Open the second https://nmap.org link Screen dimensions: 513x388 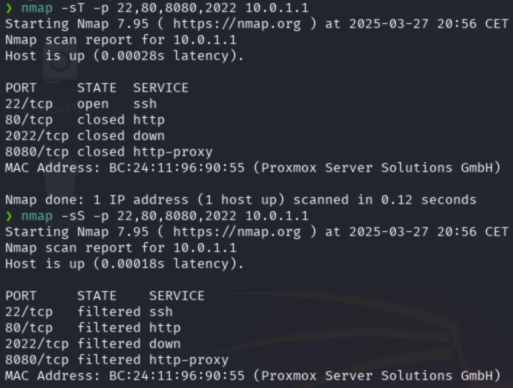click(x=237, y=232)
